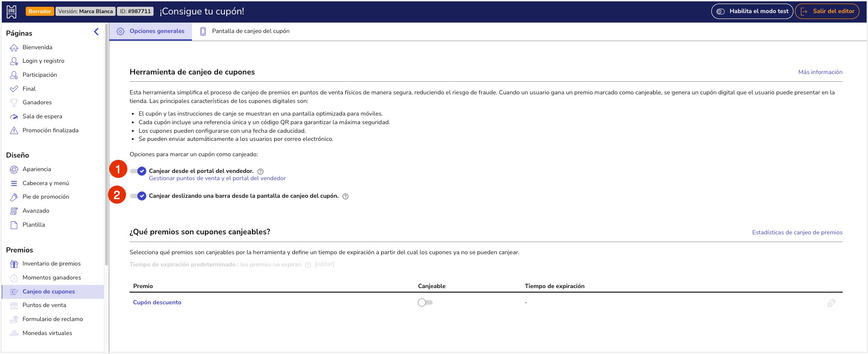
Task: Open the Plantilla section
Action: coord(34,225)
